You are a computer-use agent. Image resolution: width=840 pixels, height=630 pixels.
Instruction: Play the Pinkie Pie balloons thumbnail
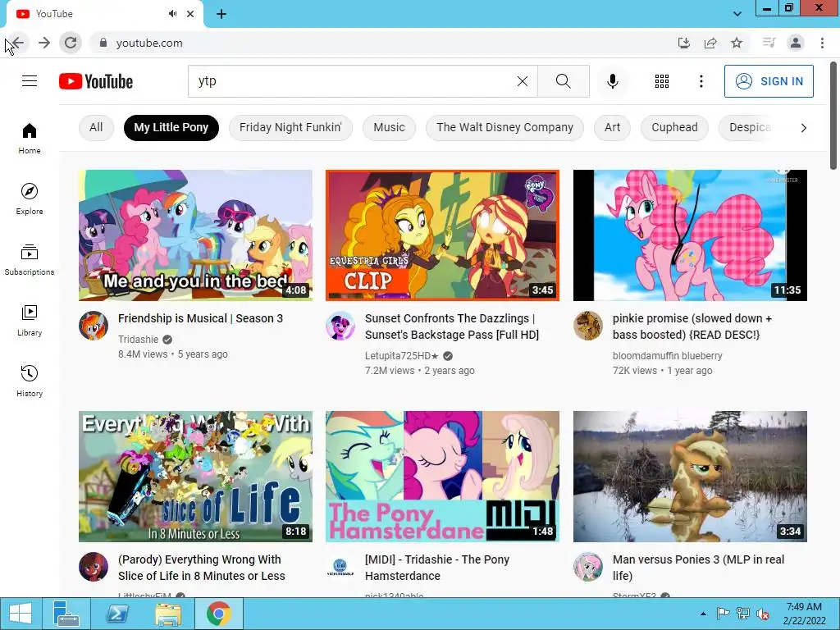point(690,235)
